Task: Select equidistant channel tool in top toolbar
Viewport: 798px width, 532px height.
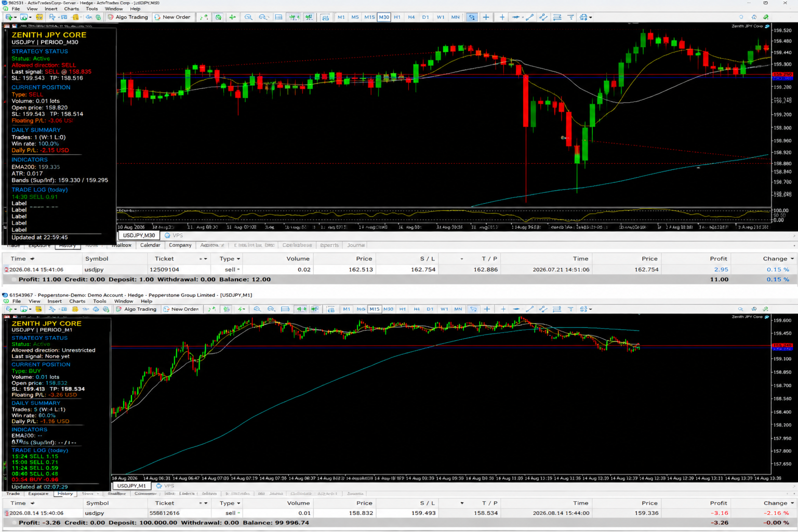Action: pos(543,17)
